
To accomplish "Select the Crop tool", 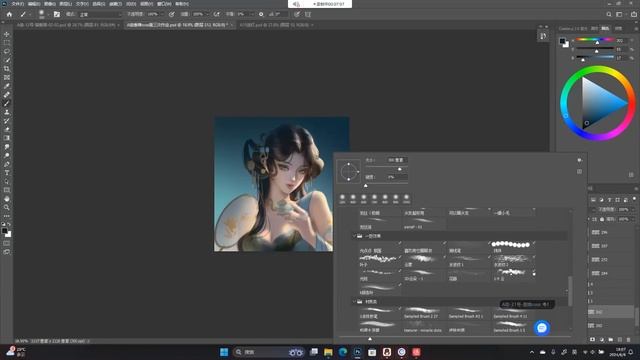I will coord(7,69).
